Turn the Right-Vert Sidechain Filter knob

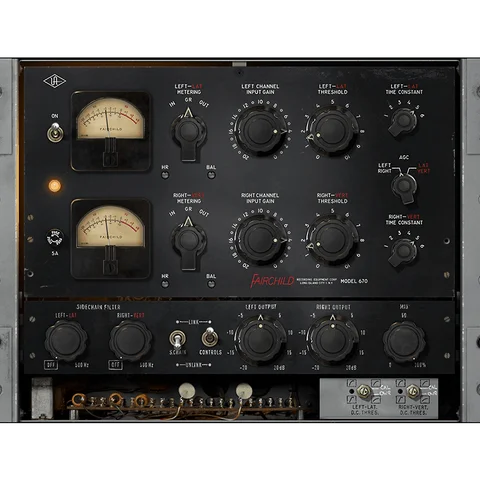[x=130, y=341]
